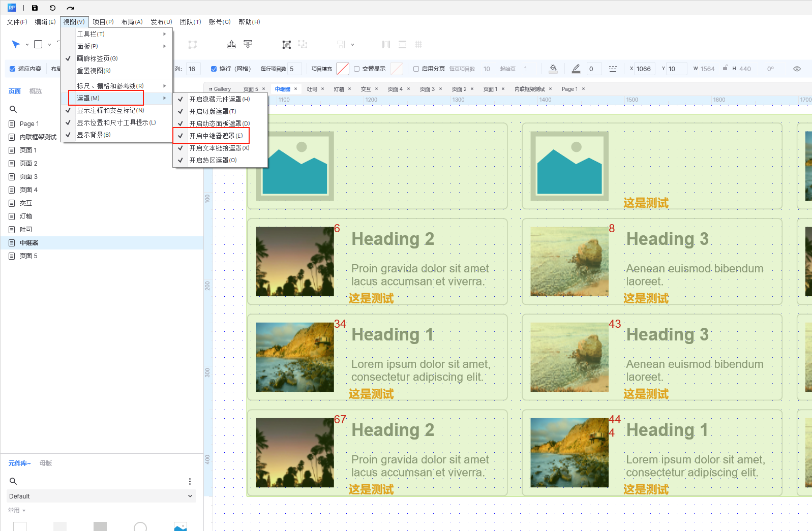
Task: Toggle 开启隐藏元件遮罩 option
Action: 220,99
